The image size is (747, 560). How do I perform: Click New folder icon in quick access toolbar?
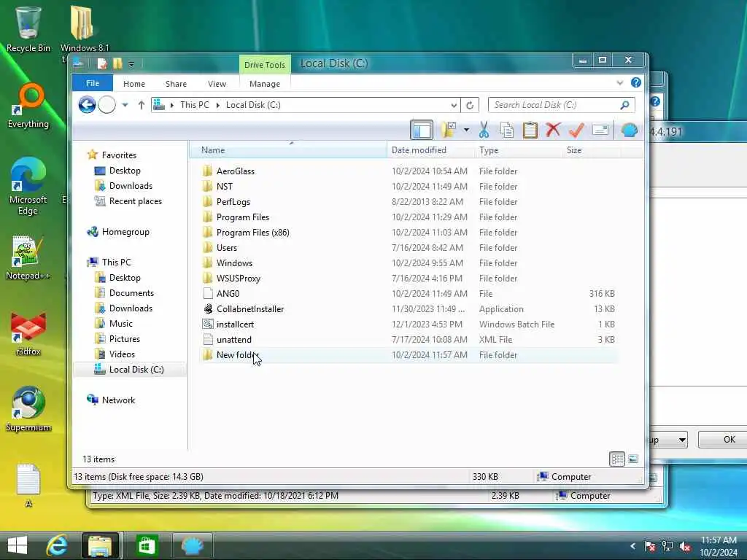[117, 63]
